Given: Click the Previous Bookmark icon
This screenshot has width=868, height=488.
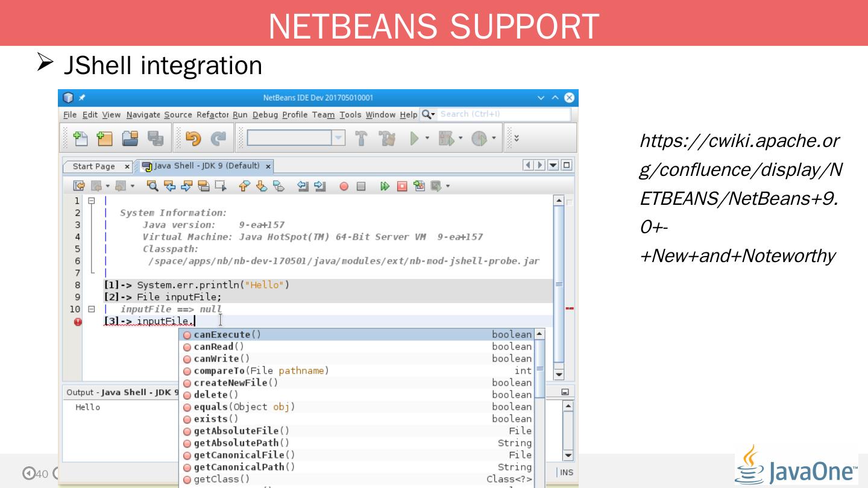Looking at the screenshot, I should pos(245,186).
